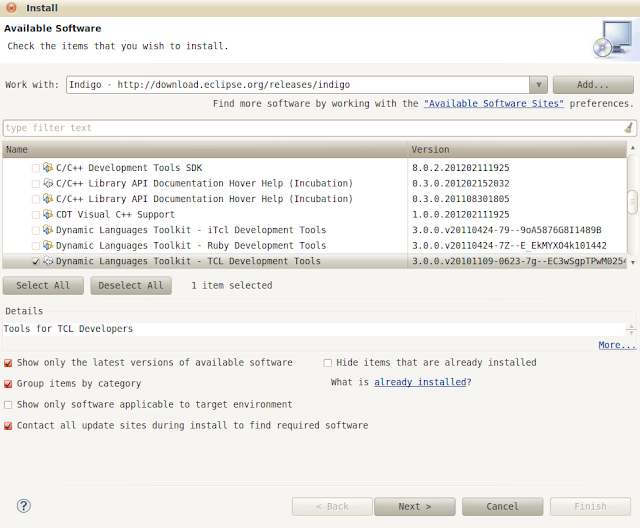Click the feature icon of C/C++ Development Tools SDK
Image resolution: width=640 pixels, height=528 pixels.
point(48,167)
